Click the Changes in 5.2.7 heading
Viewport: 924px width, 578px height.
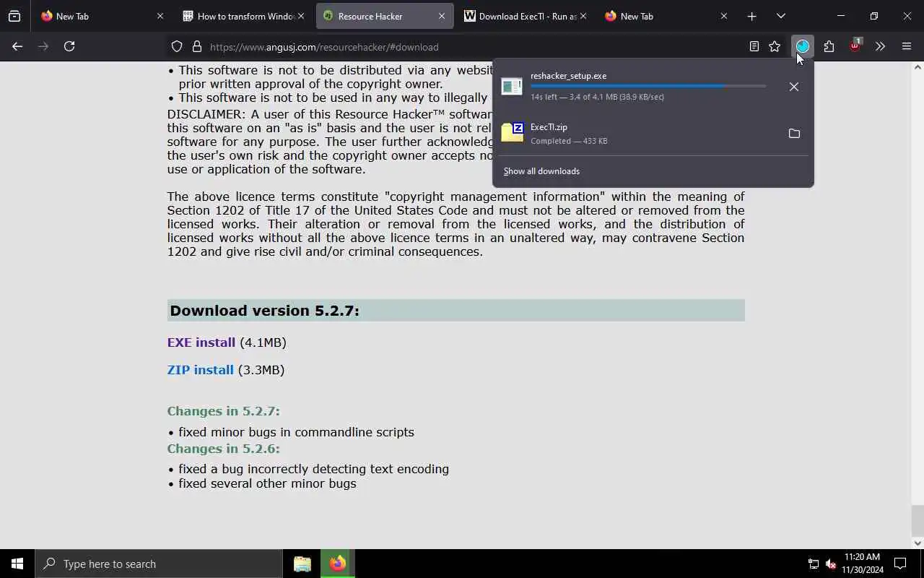point(223,411)
